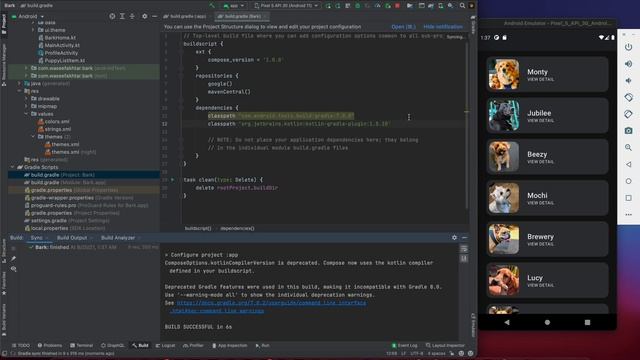
Task: Click emulator power button
Action: 629,47
